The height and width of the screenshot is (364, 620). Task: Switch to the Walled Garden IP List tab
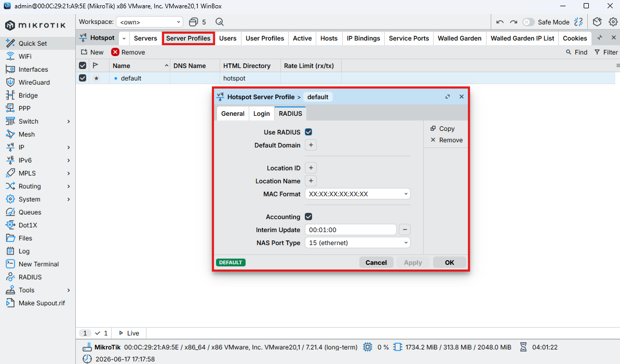pyautogui.click(x=522, y=38)
